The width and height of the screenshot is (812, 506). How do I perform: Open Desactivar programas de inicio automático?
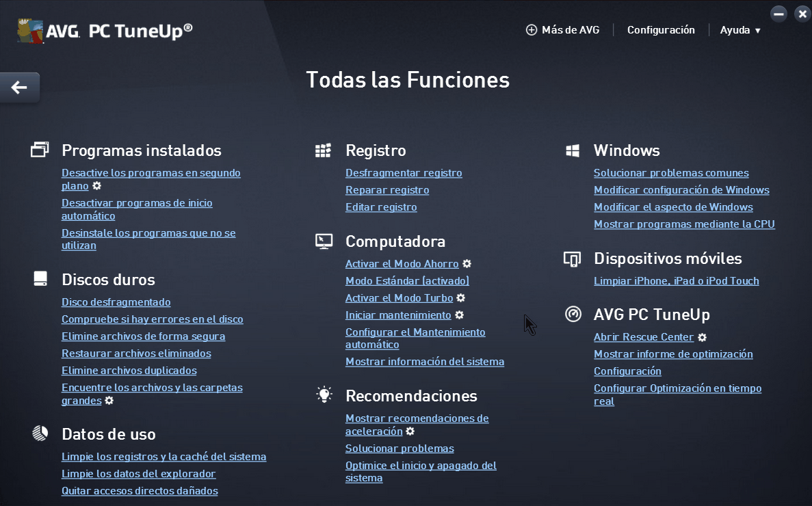point(137,209)
